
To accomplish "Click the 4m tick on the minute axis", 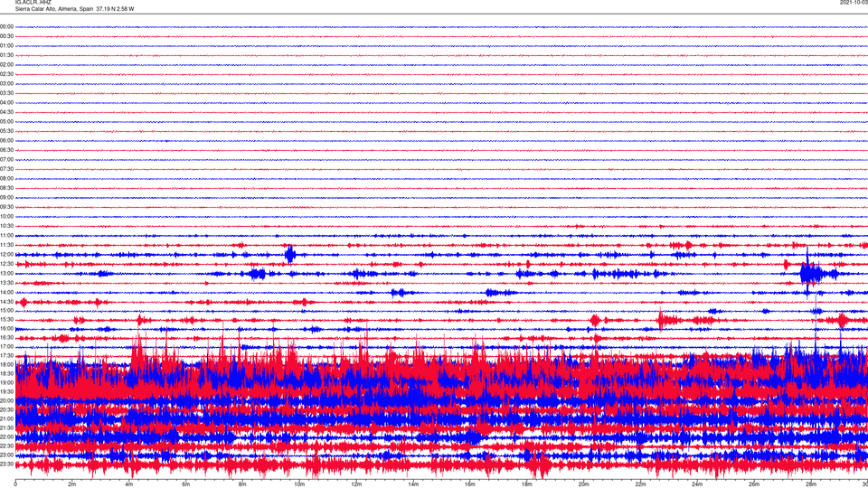I will [x=129, y=484].
